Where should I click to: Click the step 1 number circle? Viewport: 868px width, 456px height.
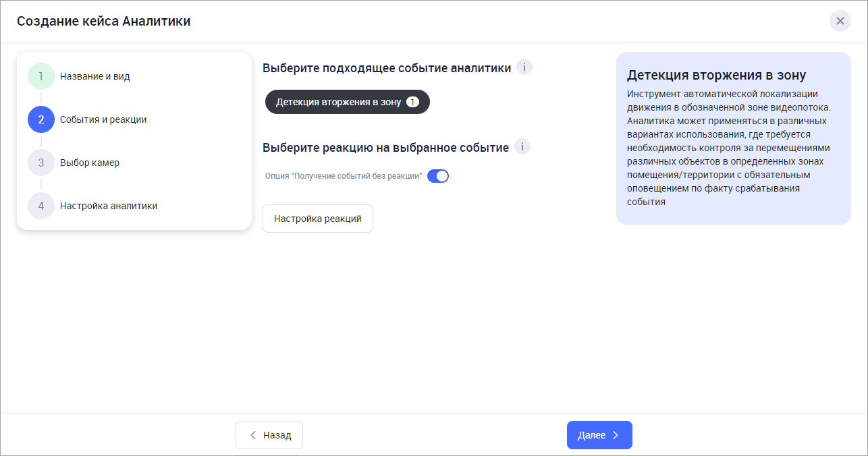pos(40,76)
